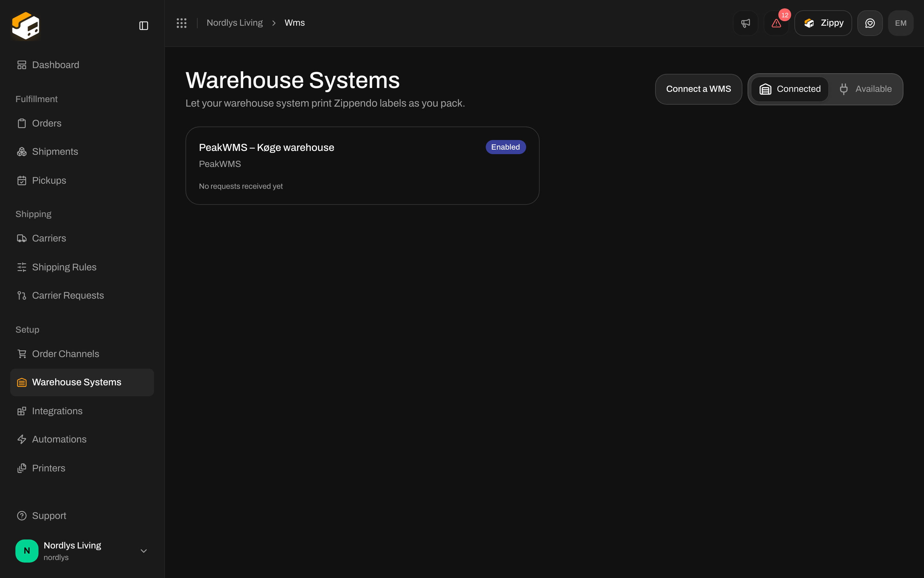
Task: Open announcements megaphone icon
Action: [745, 23]
